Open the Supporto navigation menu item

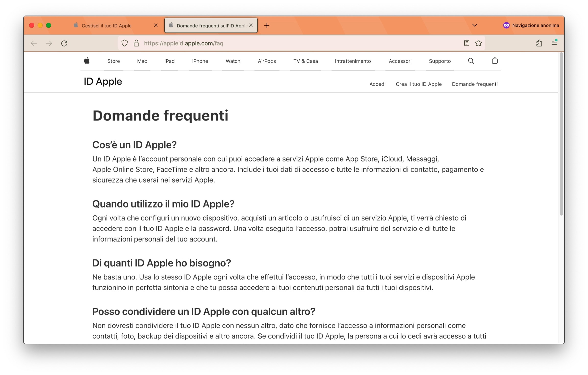click(440, 61)
